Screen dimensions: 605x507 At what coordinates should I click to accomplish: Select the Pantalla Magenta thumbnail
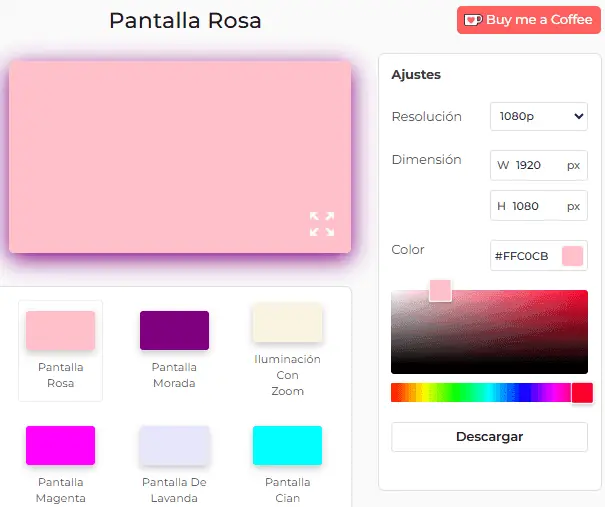(60, 446)
